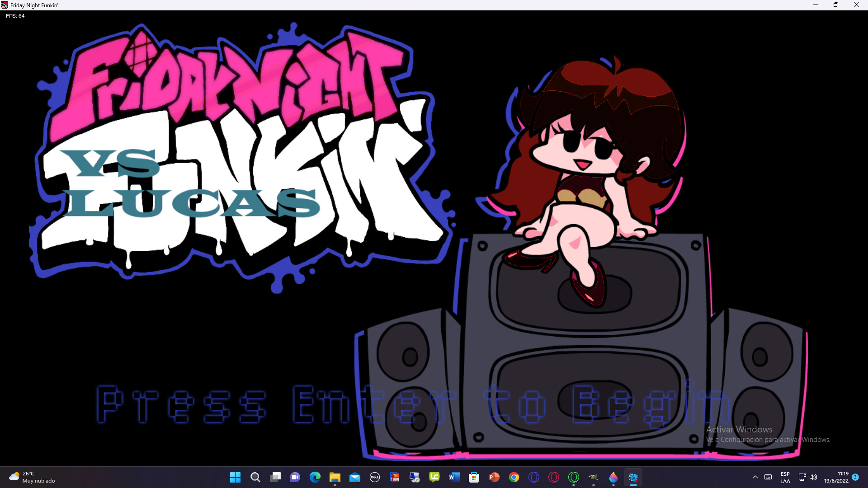Click the Friday Night Funkin' title bar icon
The width and height of the screenshot is (868, 488).
pyautogui.click(x=5, y=5)
